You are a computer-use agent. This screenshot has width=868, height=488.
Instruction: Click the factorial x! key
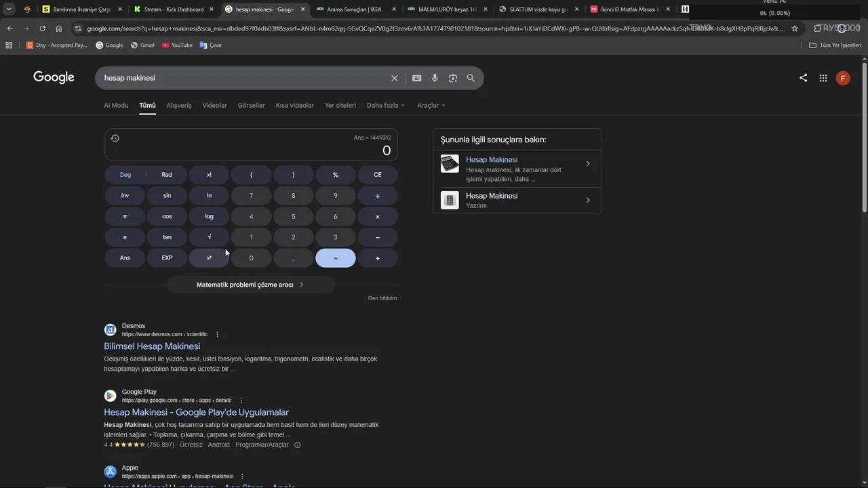[x=209, y=175]
